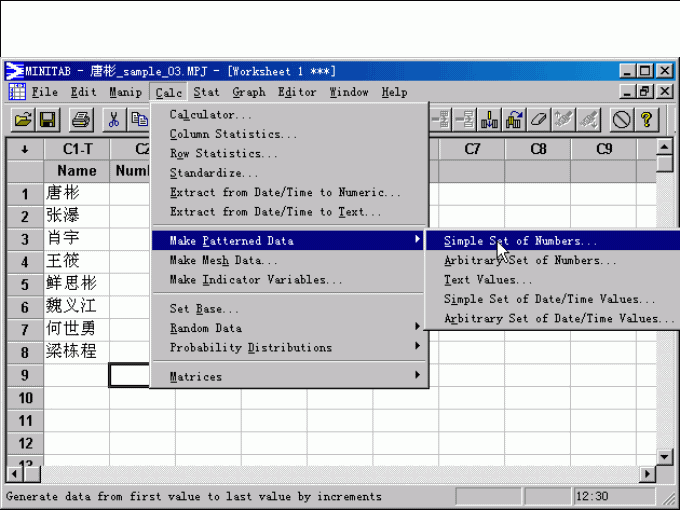Click the eraser icon in toolbar

(x=540, y=120)
